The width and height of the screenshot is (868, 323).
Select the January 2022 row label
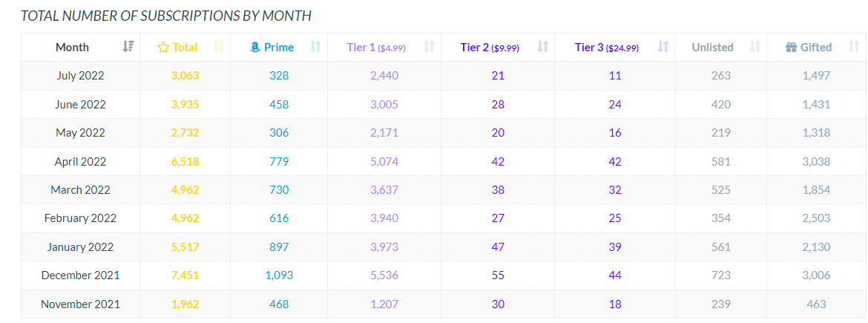tap(80, 247)
